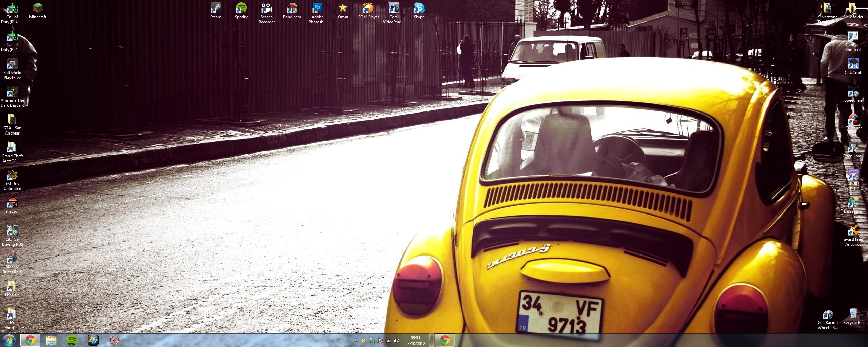Click the Steam desktop shortcut

(x=216, y=11)
